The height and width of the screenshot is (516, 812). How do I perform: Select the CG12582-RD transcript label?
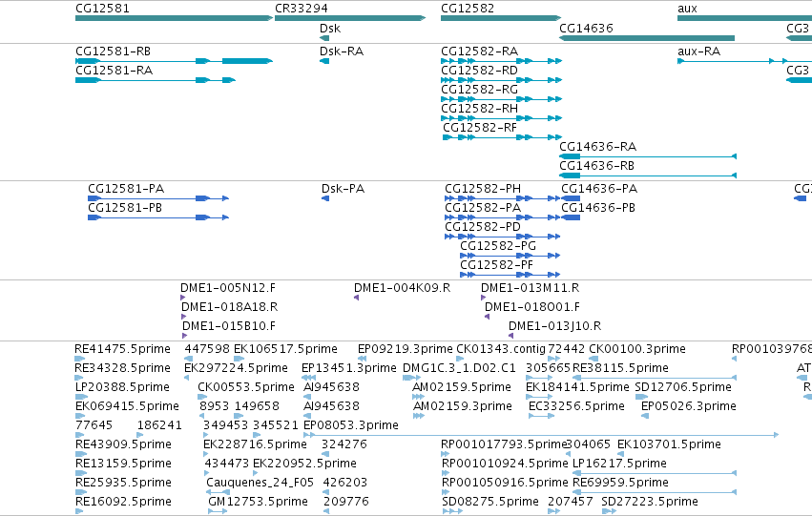(x=479, y=71)
